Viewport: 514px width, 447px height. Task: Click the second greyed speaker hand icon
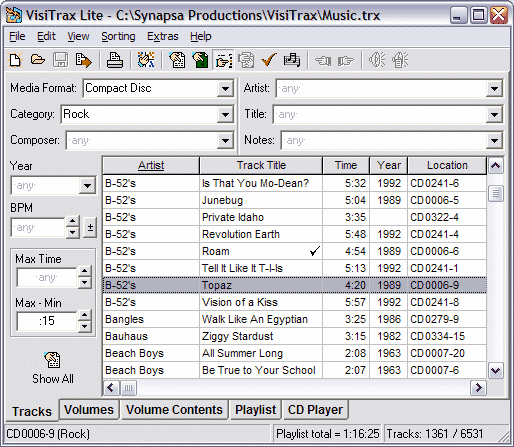click(400, 60)
